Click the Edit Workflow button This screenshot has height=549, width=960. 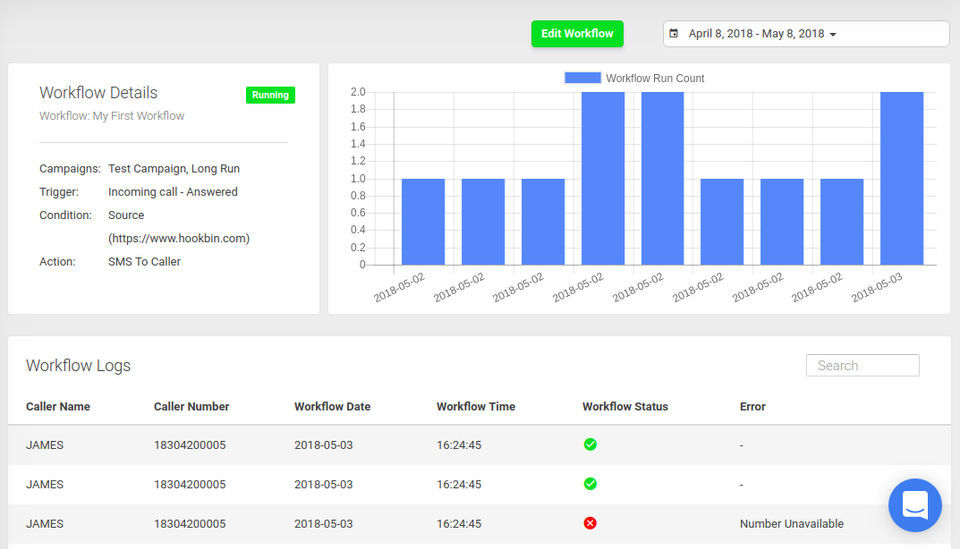[x=577, y=34]
